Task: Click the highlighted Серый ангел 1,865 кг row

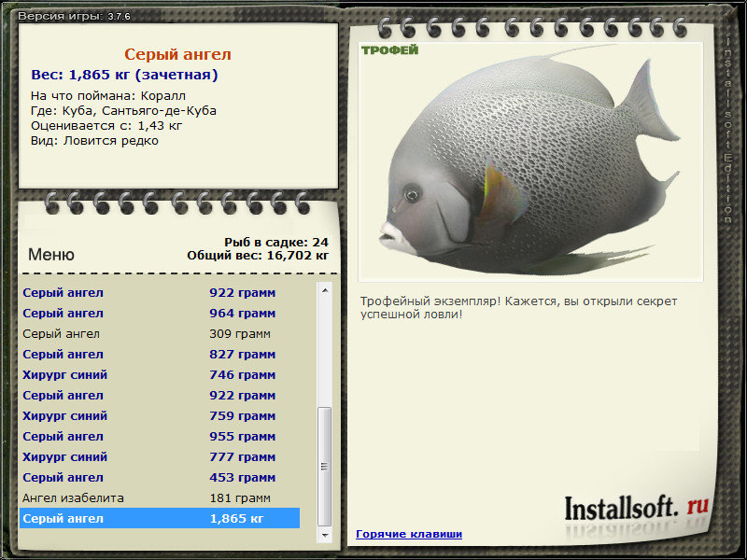Action: 160,518
